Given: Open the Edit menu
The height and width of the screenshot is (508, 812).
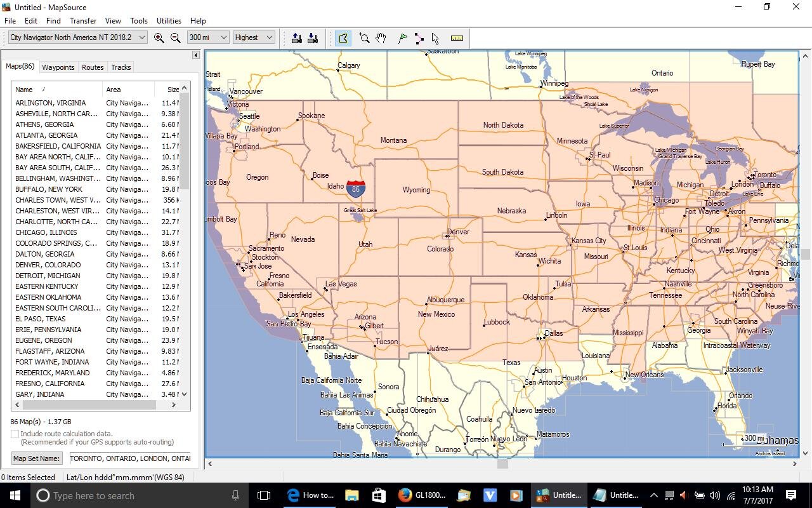Looking at the screenshot, I should (31, 21).
